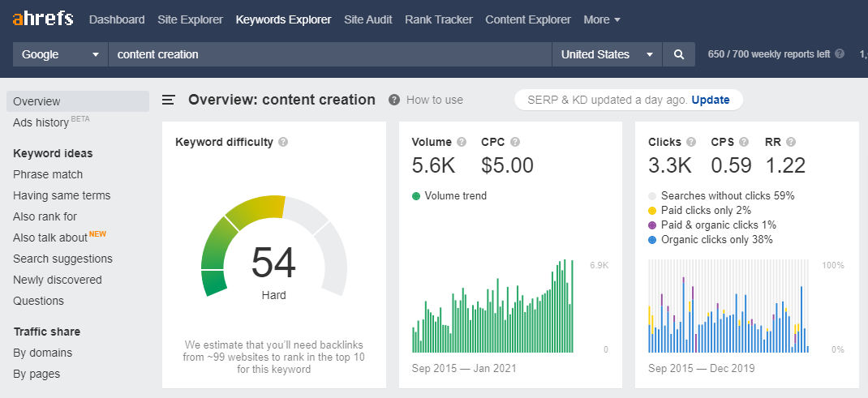Open Rank Tracker
Viewport: 868px width, 398px height.
(439, 19)
